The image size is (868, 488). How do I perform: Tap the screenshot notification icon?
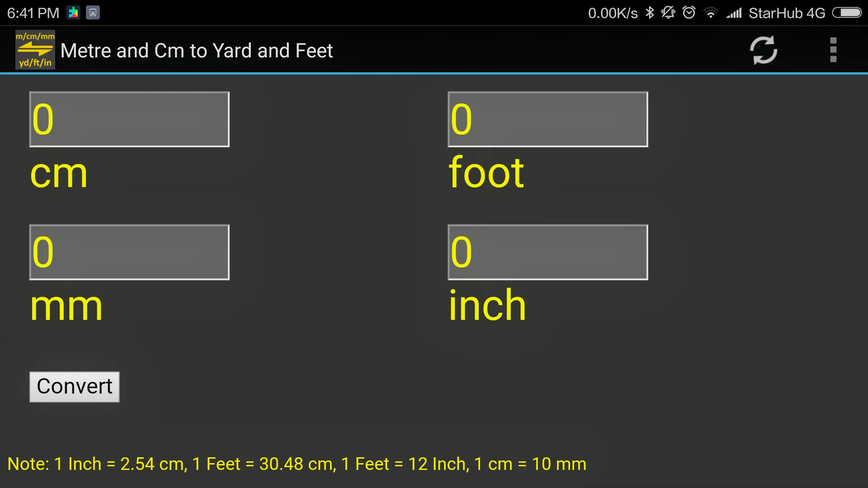[93, 13]
